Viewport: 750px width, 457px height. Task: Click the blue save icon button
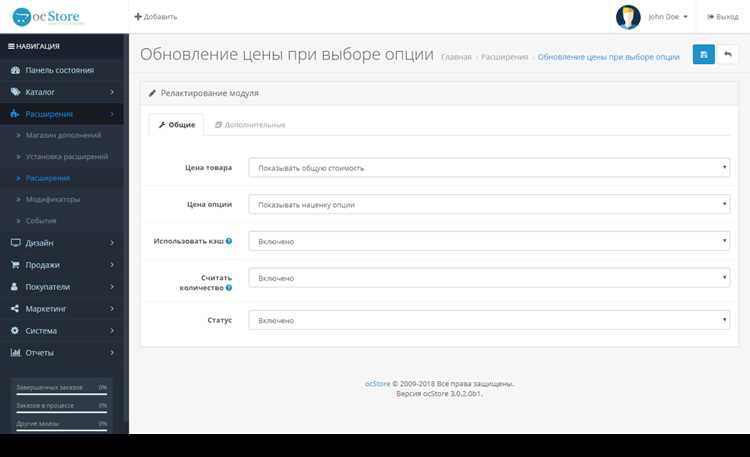click(704, 55)
